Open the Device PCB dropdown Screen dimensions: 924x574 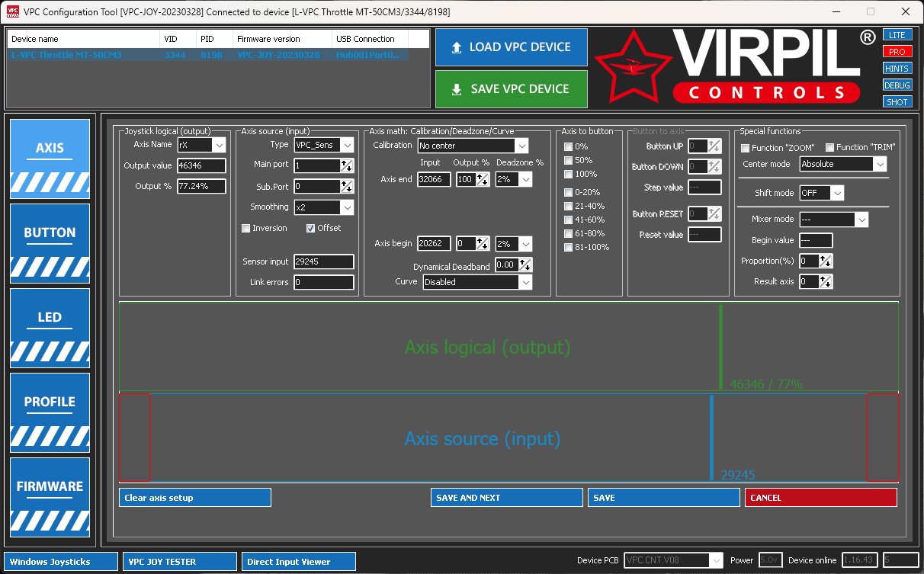[x=673, y=560]
